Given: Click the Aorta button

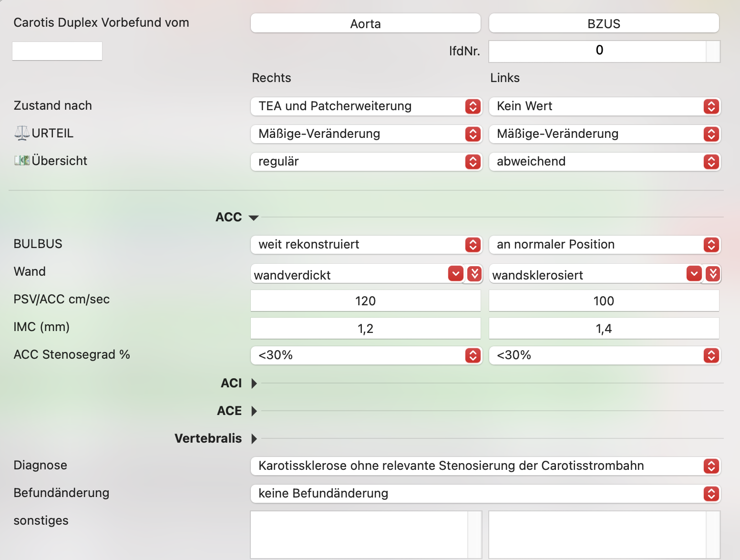Looking at the screenshot, I should pos(366,23).
